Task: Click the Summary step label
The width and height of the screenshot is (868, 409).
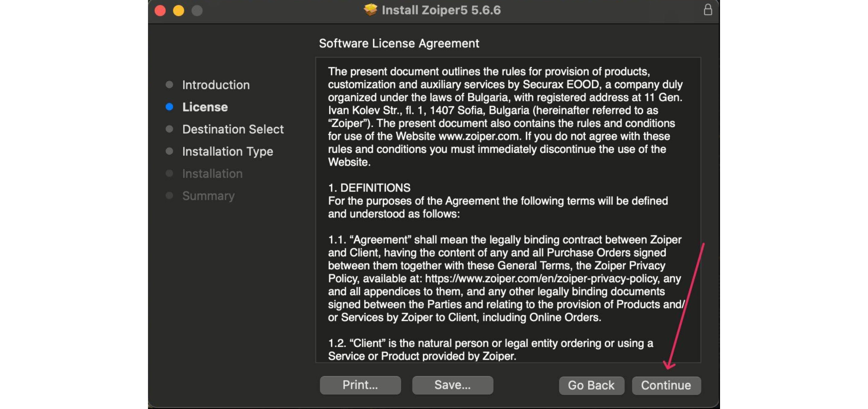Action: pyautogui.click(x=208, y=196)
